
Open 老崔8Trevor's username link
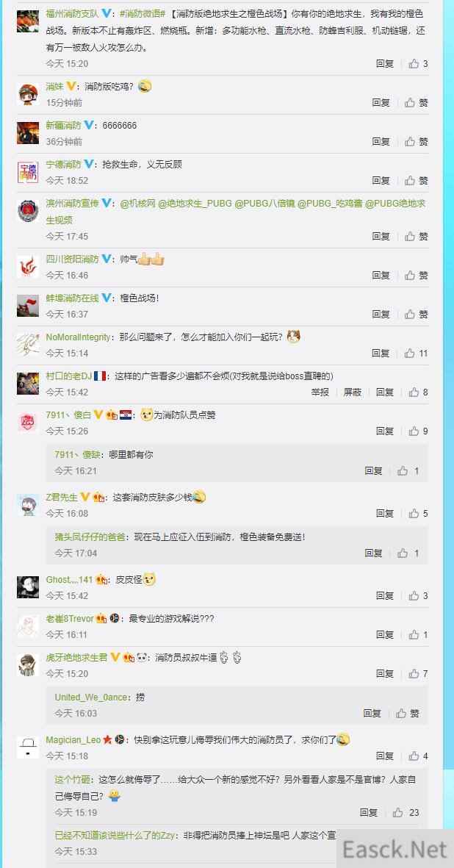coord(70,619)
